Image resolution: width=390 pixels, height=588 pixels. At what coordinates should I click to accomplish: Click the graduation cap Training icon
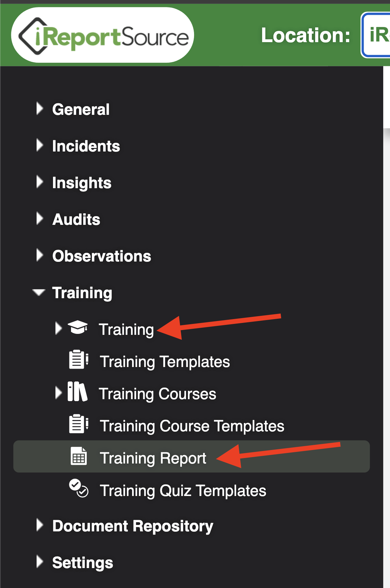click(78, 328)
